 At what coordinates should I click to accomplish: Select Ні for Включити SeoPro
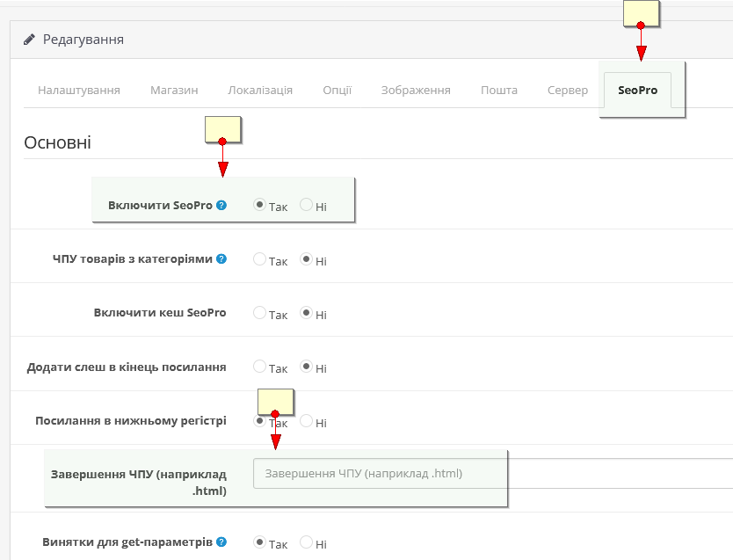[307, 205]
